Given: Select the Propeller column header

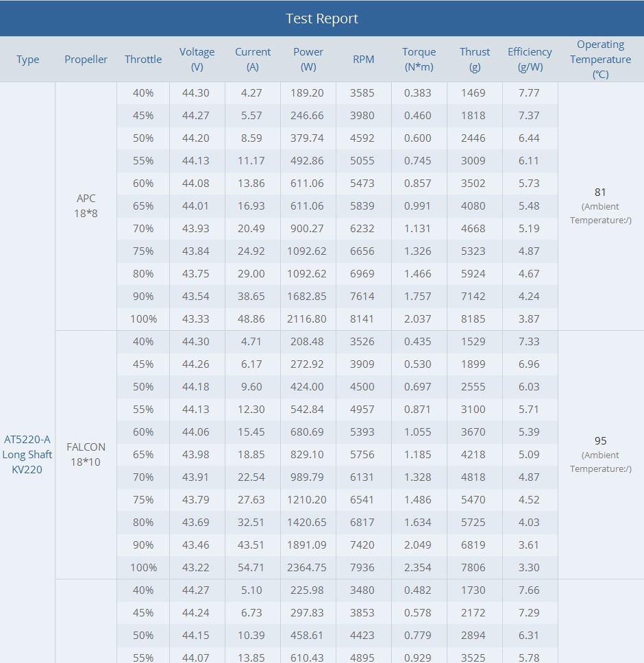Looking at the screenshot, I should (86, 59).
